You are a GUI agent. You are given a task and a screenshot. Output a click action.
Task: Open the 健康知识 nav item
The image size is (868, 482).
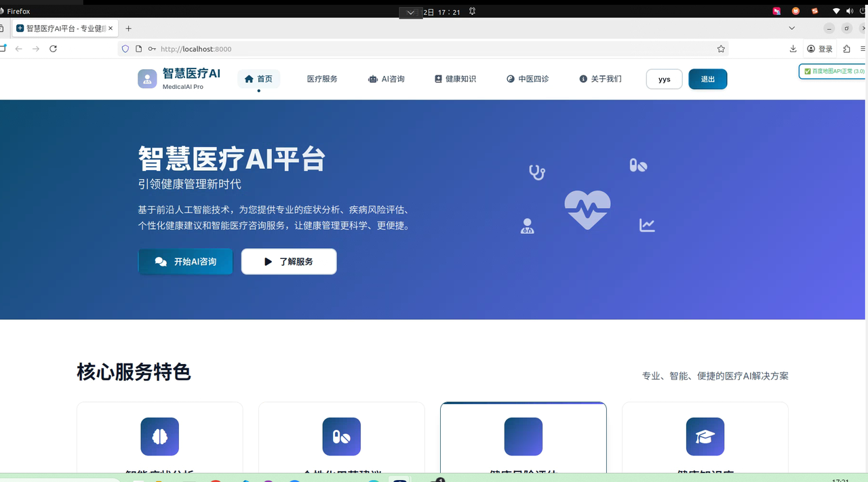(455, 79)
